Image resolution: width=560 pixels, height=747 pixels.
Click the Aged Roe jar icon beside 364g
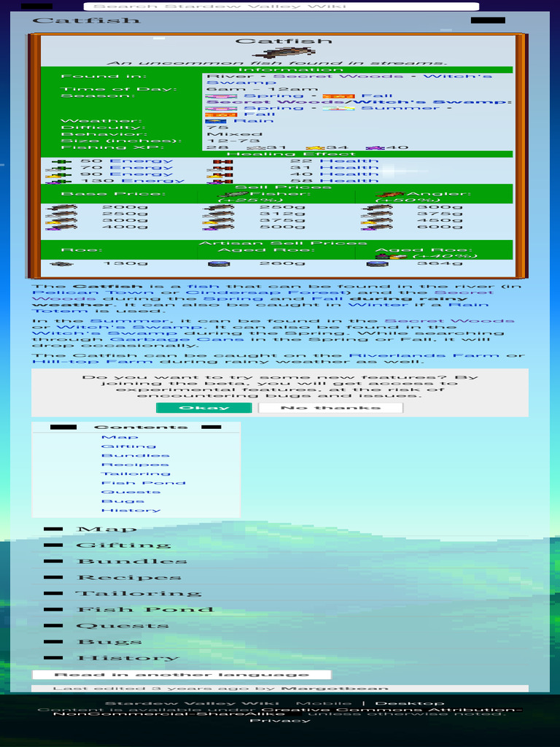[377, 263]
